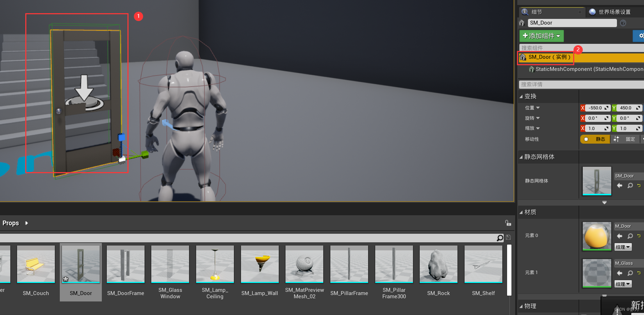Image resolution: width=644 pixels, height=315 pixels.
Task: Browse to M_Door material in content browser
Action: [x=630, y=236]
